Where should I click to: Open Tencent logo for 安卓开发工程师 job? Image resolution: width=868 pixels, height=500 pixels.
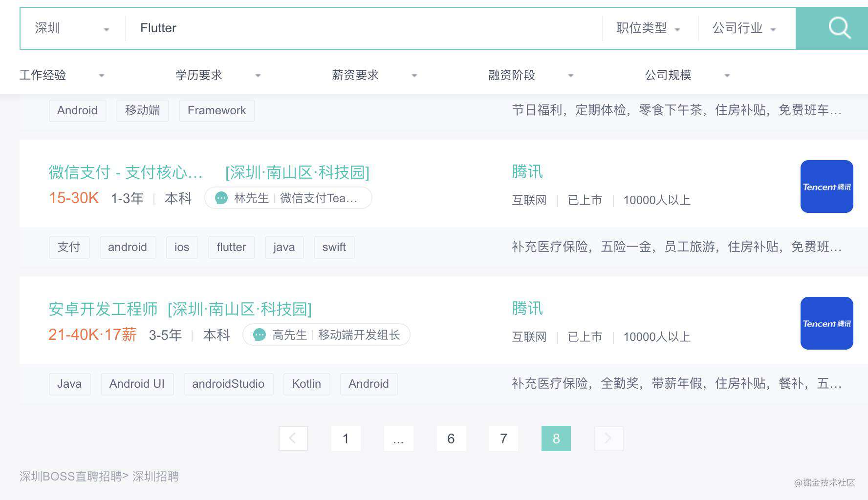[x=826, y=323]
